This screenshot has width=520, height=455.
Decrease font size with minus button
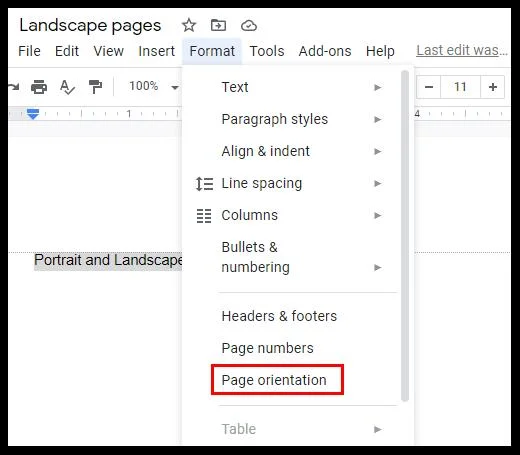click(x=429, y=87)
